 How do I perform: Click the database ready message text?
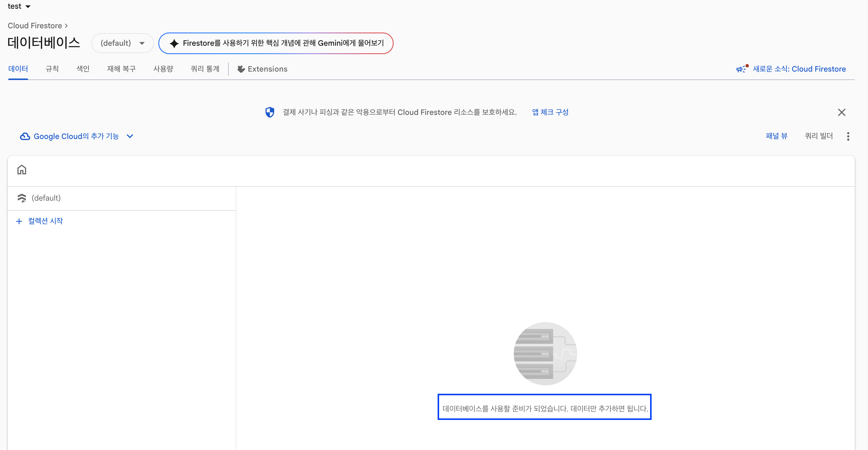pos(545,408)
